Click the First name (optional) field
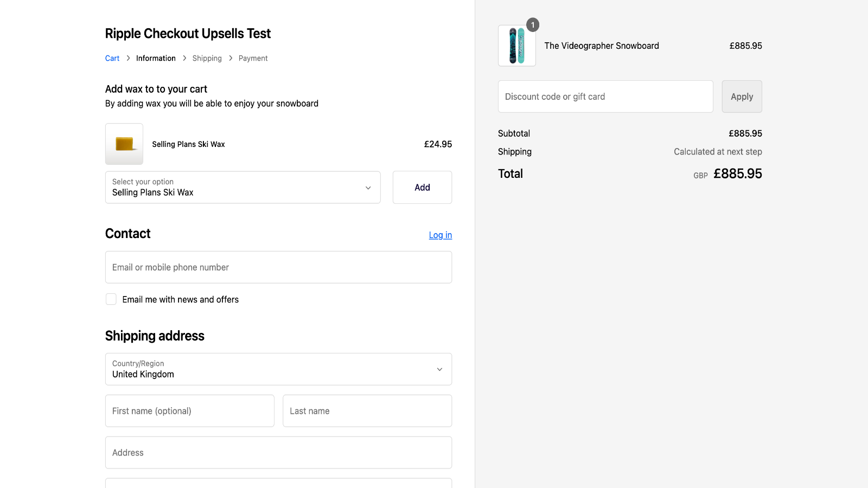 pyautogui.click(x=189, y=411)
